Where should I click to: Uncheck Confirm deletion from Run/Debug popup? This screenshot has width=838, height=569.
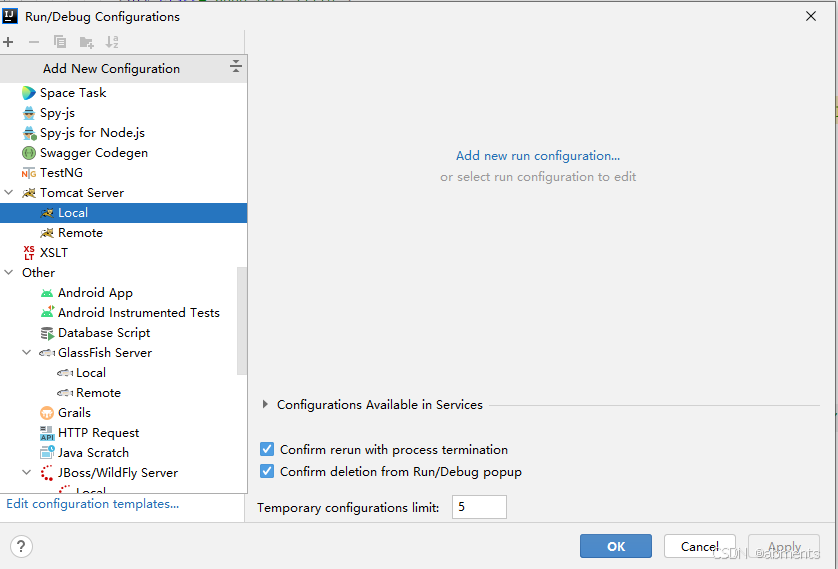pos(267,472)
